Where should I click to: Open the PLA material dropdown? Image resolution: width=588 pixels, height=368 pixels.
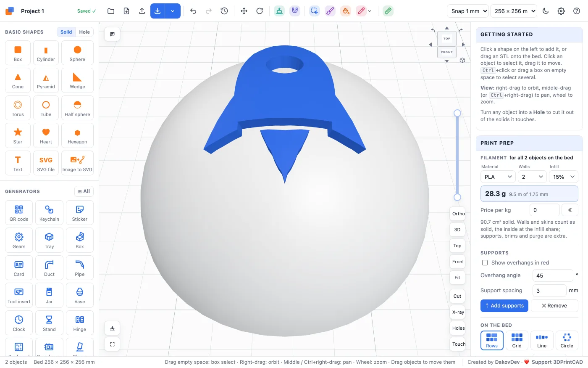(x=498, y=177)
